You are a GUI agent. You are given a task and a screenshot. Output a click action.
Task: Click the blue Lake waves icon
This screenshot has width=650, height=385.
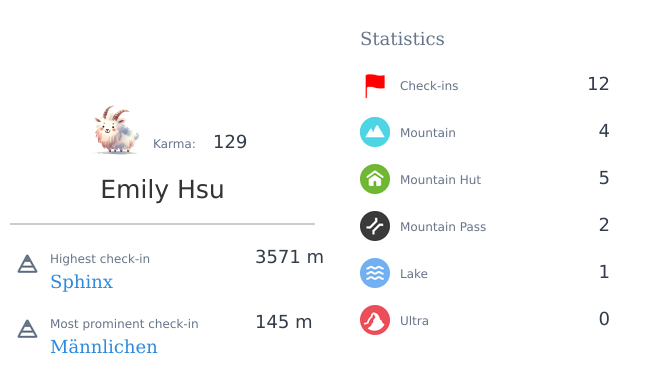click(x=375, y=273)
